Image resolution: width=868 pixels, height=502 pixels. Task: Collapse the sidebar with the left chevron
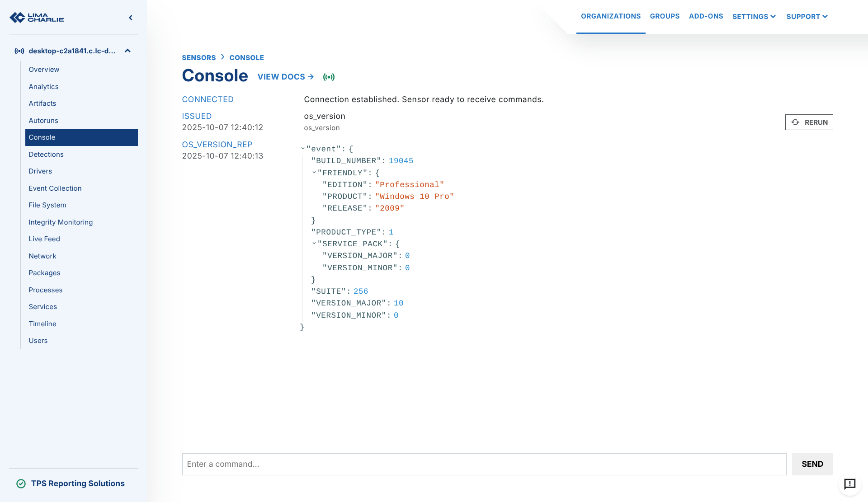click(131, 18)
